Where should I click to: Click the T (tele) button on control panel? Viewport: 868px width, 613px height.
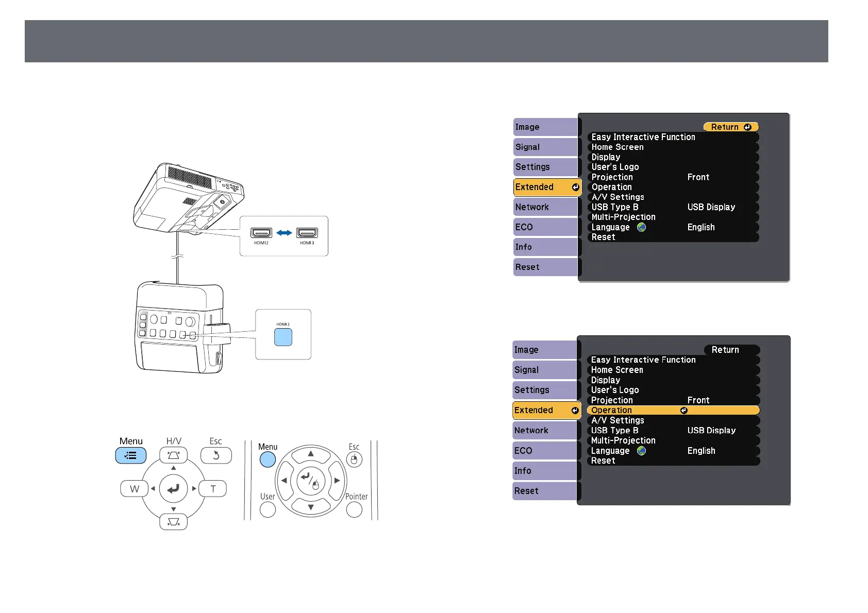pyautogui.click(x=213, y=488)
